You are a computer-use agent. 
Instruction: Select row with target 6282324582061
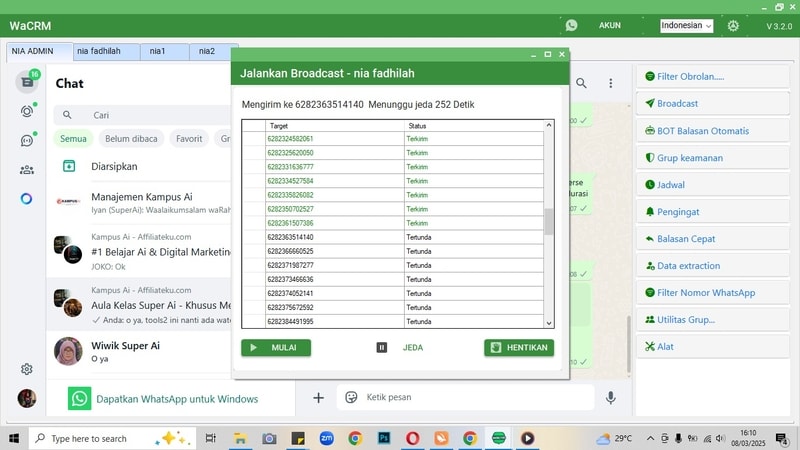point(392,139)
